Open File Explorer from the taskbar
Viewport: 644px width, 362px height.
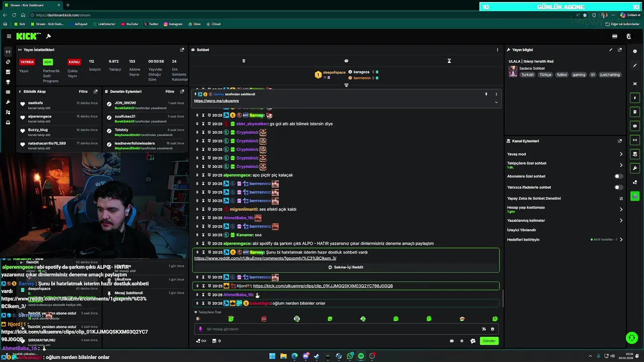(x=283, y=356)
